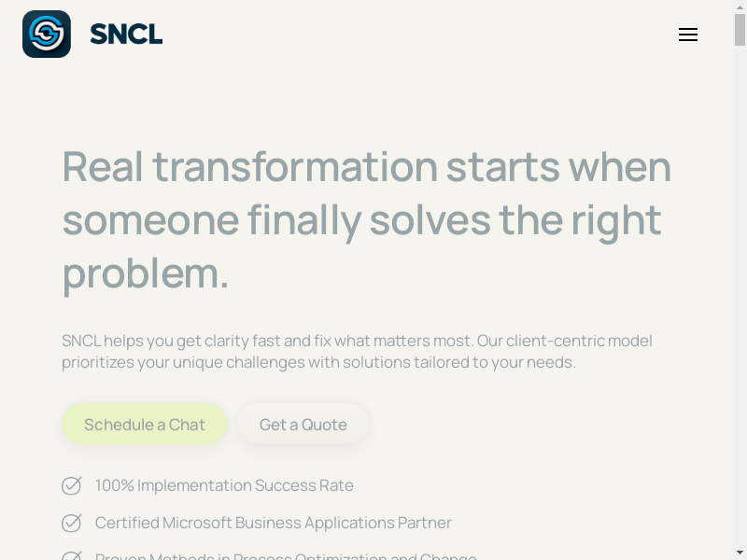Click empty header area left of menu icon
This screenshot has height=560, width=747.
click(420, 35)
